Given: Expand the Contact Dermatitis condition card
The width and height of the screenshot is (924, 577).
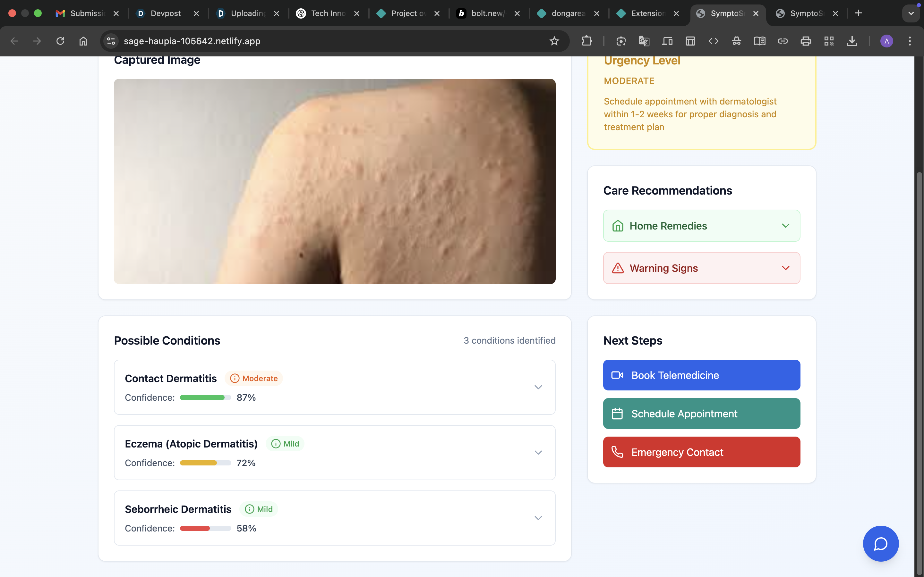Looking at the screenshot, I should [x=538, y=387].
